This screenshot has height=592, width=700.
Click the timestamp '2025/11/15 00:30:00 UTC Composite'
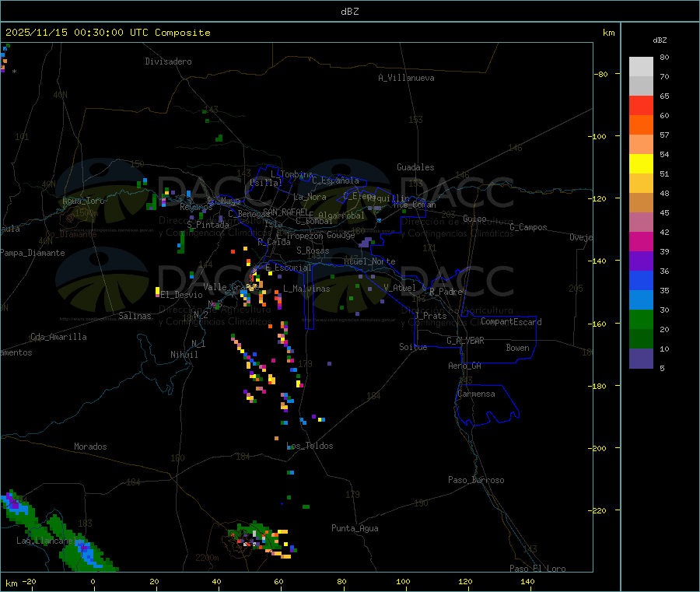pos(107,33)
